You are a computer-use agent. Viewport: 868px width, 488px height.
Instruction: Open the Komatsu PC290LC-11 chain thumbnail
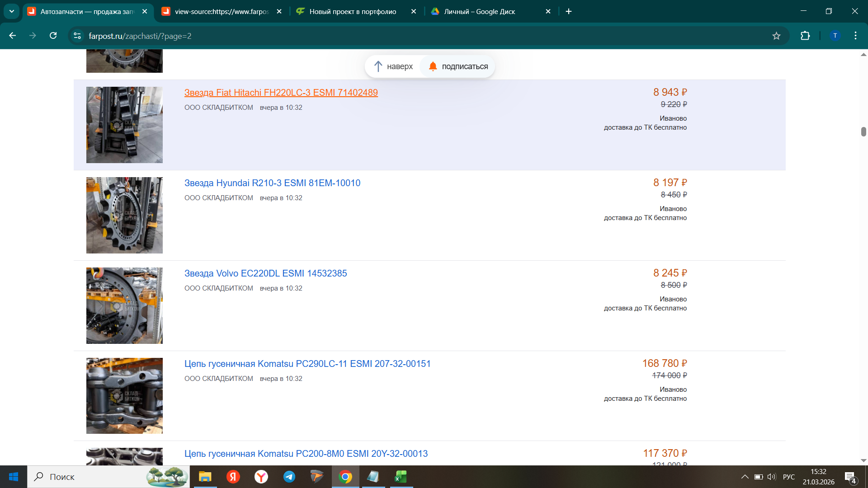click(x=124, y=396)
